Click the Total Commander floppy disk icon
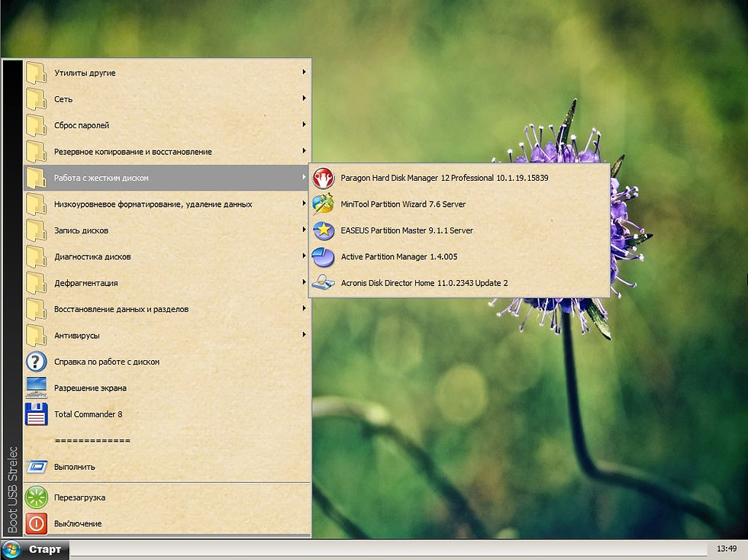The width and height of the screenshot is (748, 560). (x=37, y=414)
